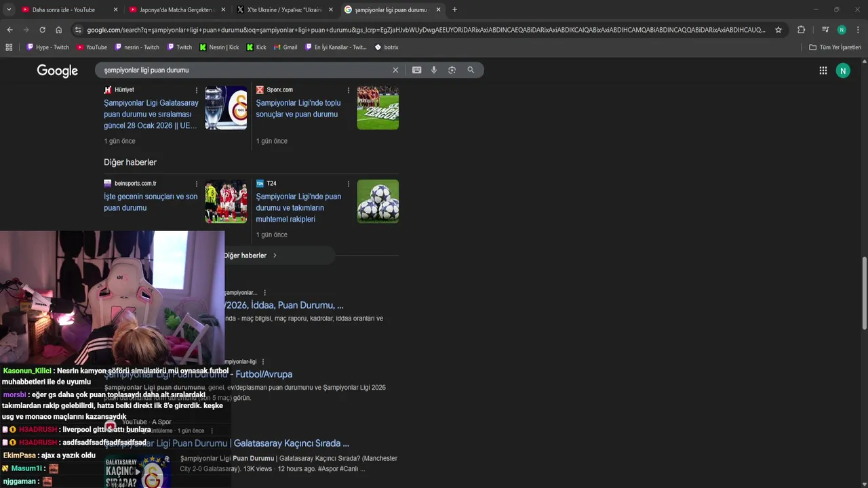
Task: Click the Sporx stadium thumbnail
Action: tap(378, 107)
